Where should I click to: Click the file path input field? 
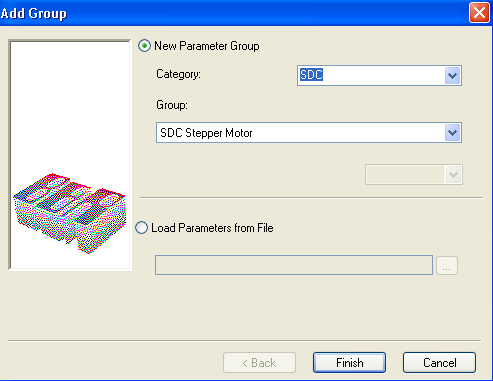(294, 265)
